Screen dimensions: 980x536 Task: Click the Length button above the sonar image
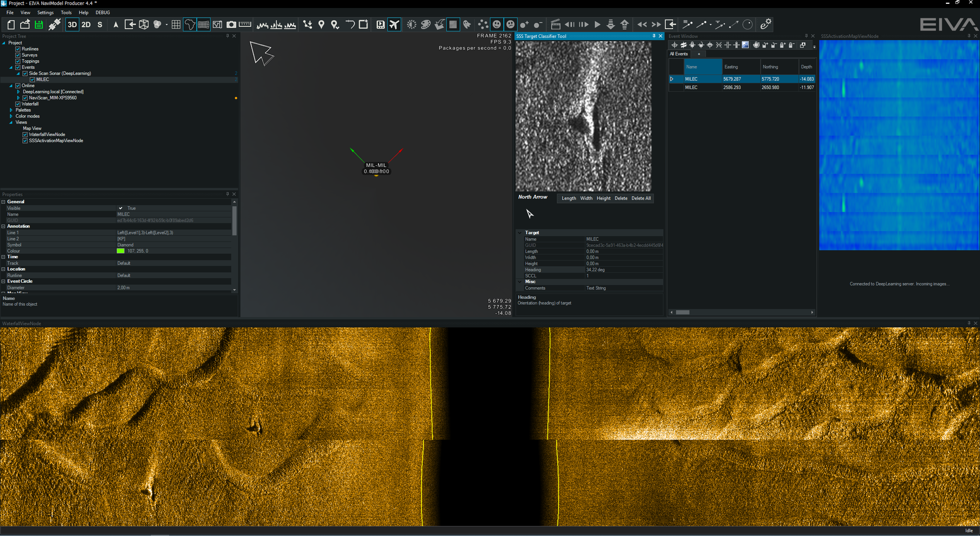coord(569,198)
